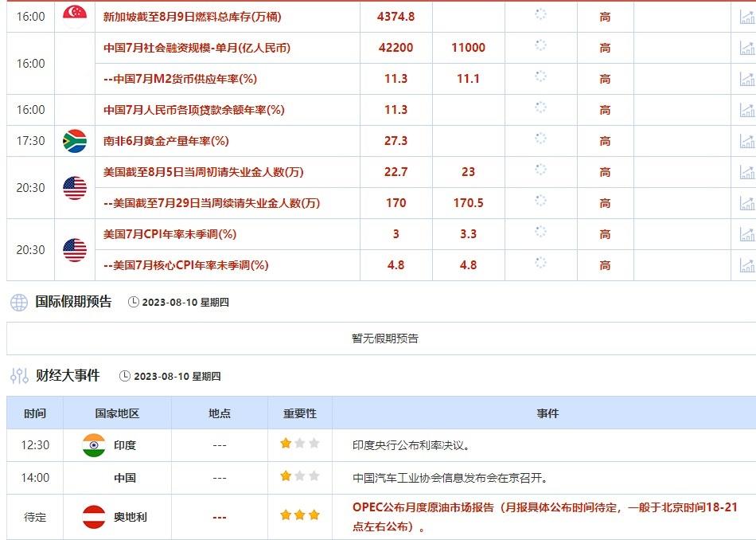Click the one-star importance rating for 印度
Viewport: 756px width, 540px height.
pos(300,443)
